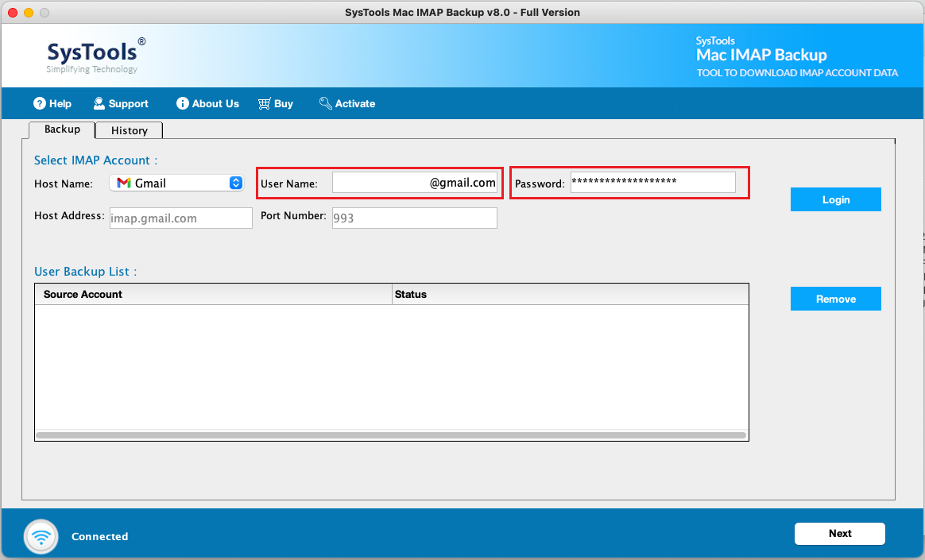Click the Next button

840,534
